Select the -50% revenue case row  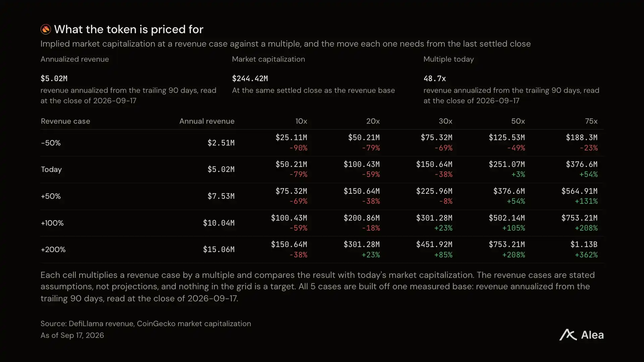pos(322,143)
